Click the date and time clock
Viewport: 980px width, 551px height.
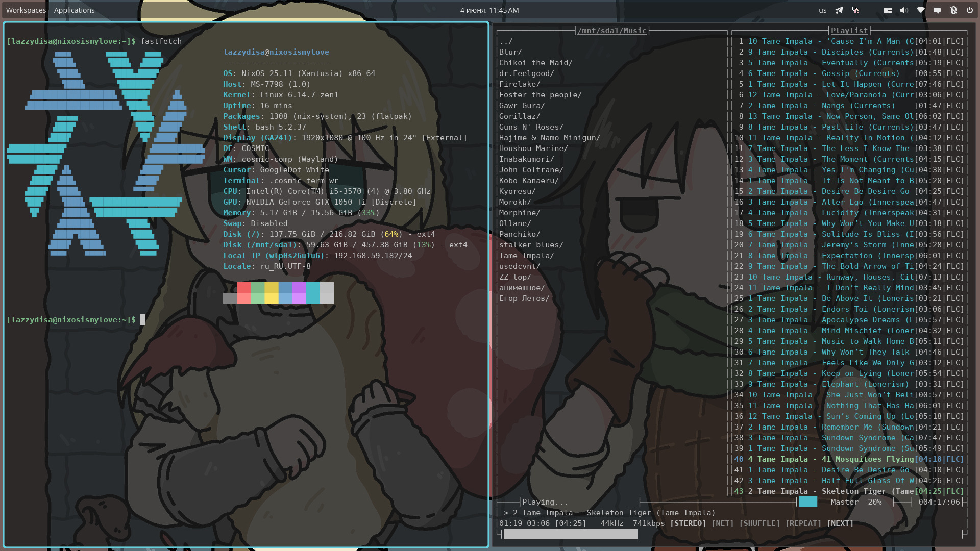click(x=489, y=10)
